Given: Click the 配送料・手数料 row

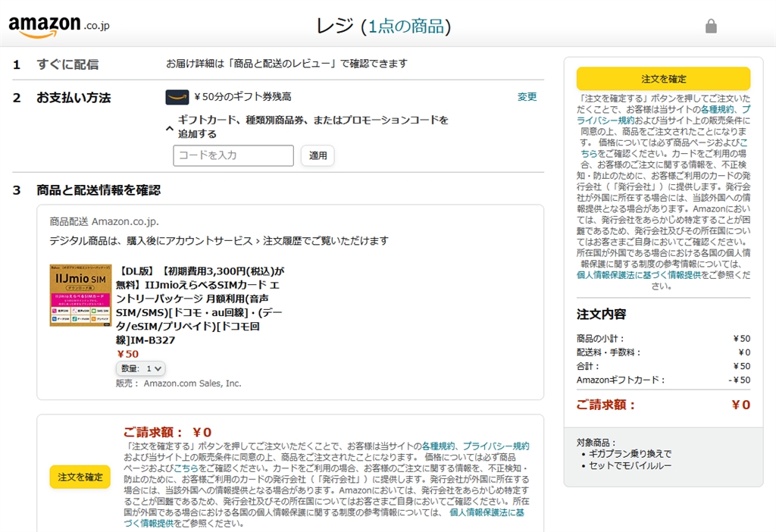Looking at the screenshot, I should (663, 352).
